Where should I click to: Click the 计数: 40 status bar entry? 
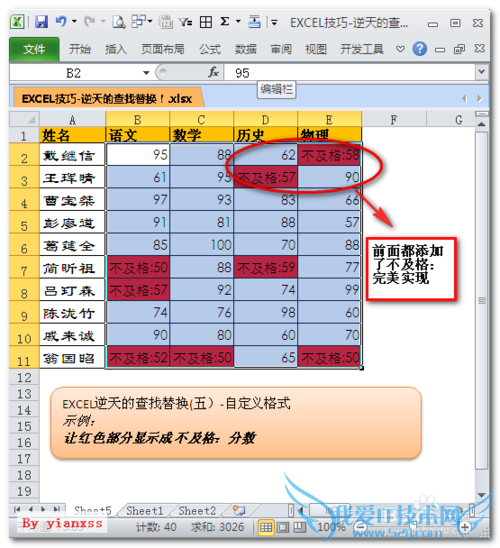[156, 527]
